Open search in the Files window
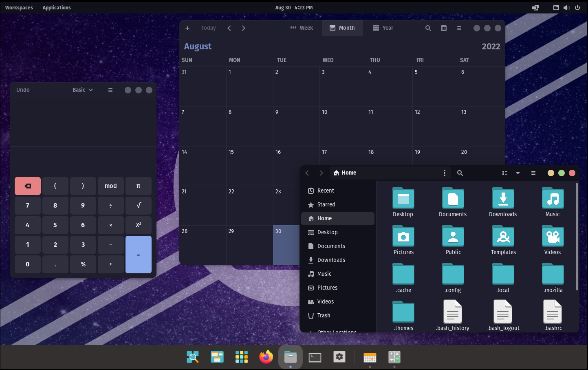The width and height of the screenshot is (588, 370). [x=460, y=173]
